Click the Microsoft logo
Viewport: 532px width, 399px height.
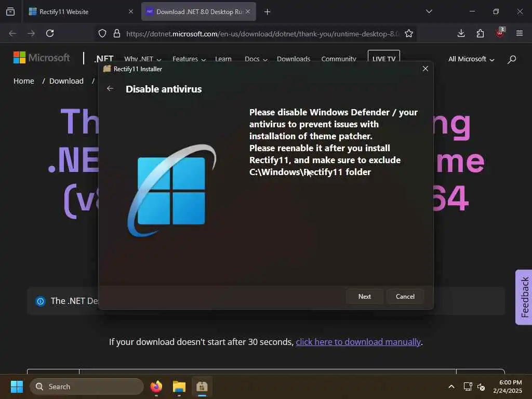(42, 58)
